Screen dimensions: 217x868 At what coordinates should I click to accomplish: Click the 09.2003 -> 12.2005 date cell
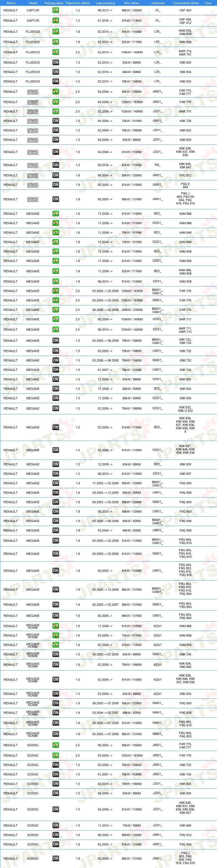[105, 493]
